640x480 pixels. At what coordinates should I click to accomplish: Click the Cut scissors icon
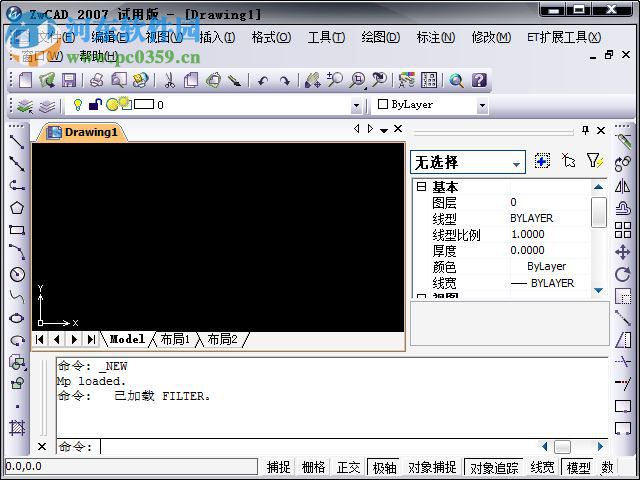tap(169, 80)
